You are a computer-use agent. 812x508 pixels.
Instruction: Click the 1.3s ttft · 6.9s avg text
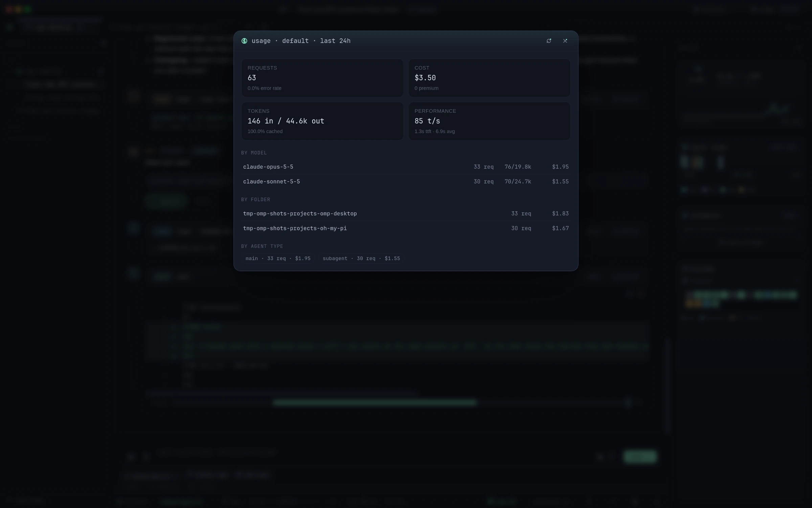pyautogui.click(x=434, y=131)
